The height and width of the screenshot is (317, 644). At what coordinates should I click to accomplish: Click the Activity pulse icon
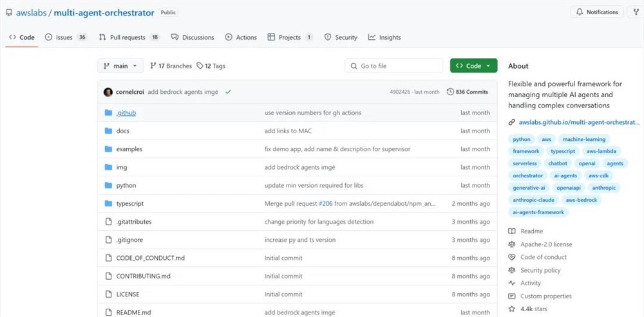(x=512, y=283)
